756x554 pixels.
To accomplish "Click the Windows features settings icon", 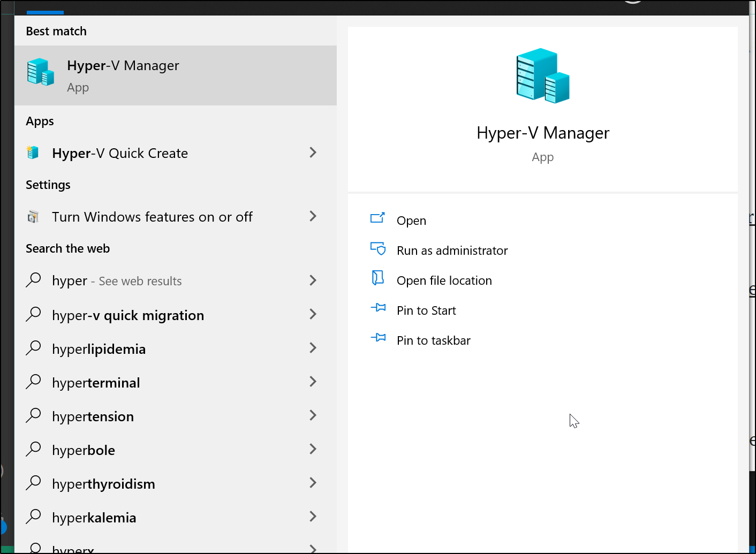I will coord(33,217).
